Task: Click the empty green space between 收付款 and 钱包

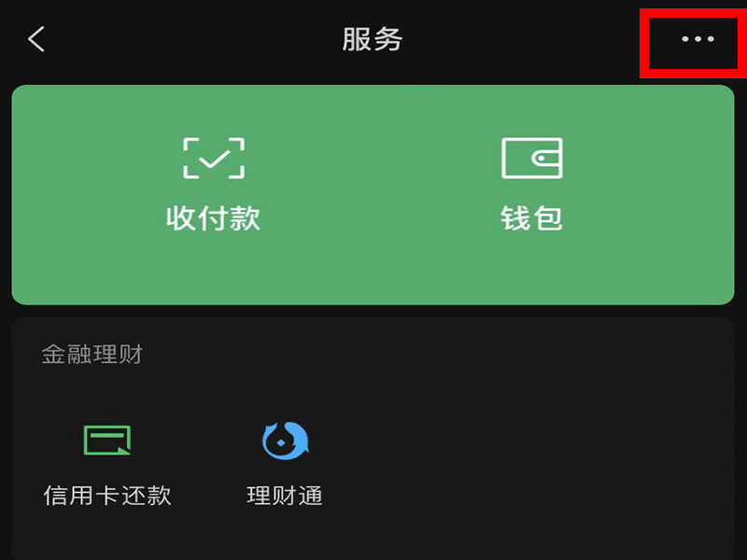Action: pyautogui.click(x=373, y=190)
